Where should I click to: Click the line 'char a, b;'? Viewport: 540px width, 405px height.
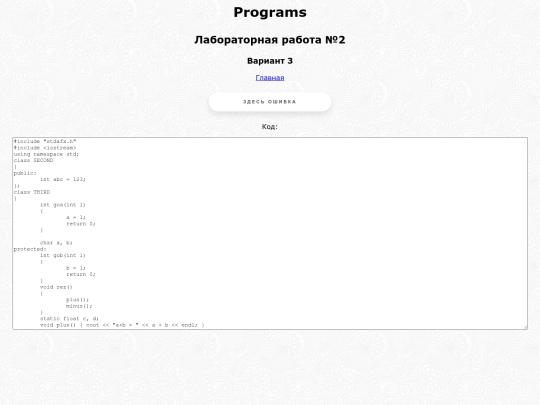pos(56,243)
